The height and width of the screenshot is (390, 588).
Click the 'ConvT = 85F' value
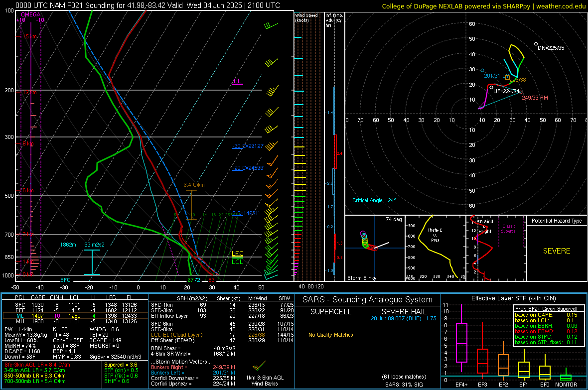tap(68, 341)
